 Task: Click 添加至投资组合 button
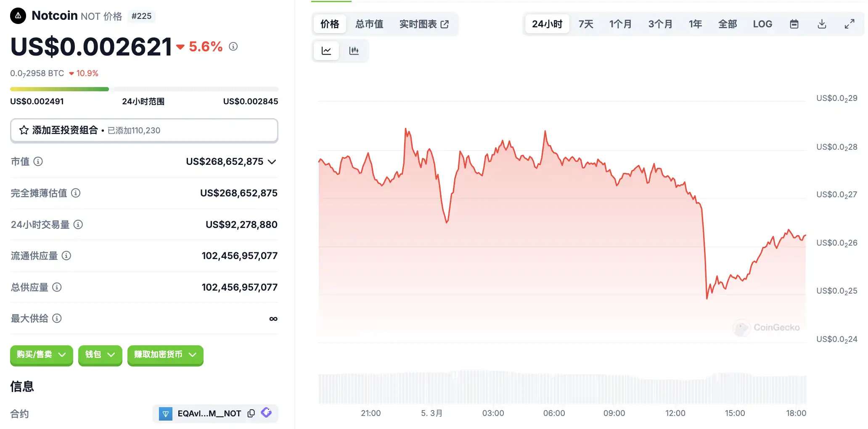coord(144,130)
